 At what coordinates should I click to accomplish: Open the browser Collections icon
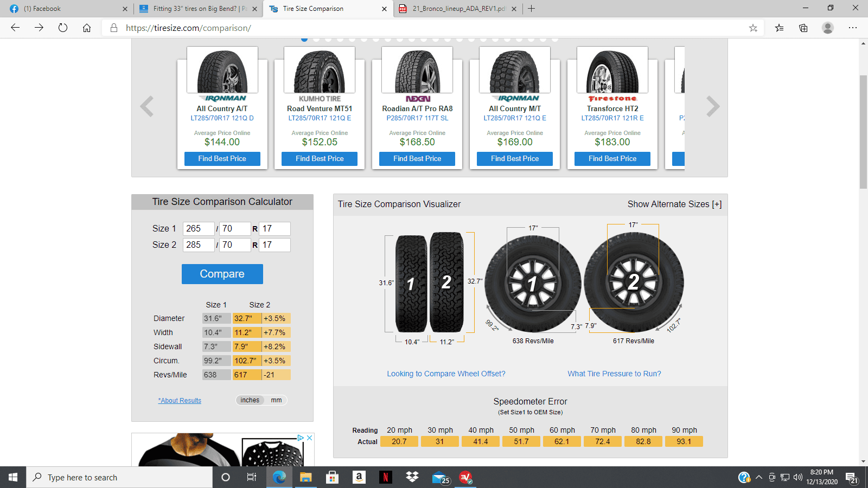pyautogui.click(x=803, y=28)
